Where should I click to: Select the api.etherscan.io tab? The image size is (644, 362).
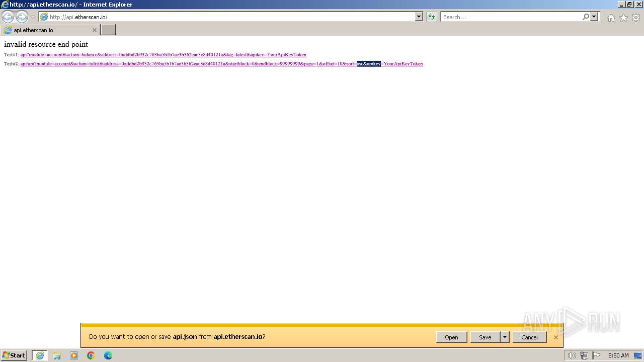coord(50,30)
